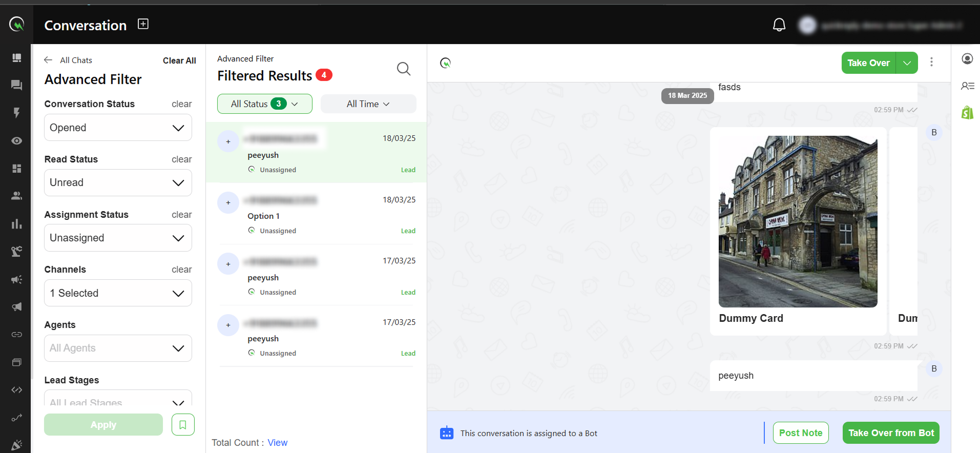The image size is (980, 453).
Task: Click 18 Mar 2025 date marker
Action: (687, 95)
